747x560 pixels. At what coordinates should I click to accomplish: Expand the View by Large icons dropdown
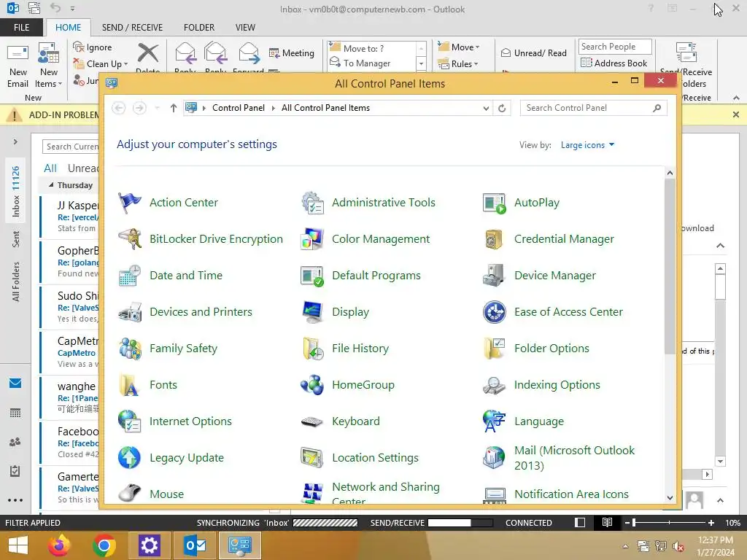click(x=587, y=145)
